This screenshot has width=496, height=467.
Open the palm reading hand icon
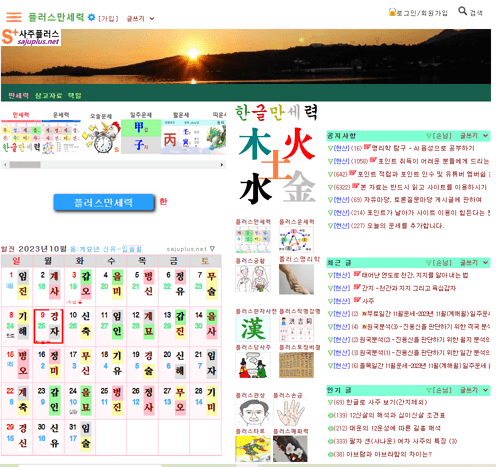(291, 413)
